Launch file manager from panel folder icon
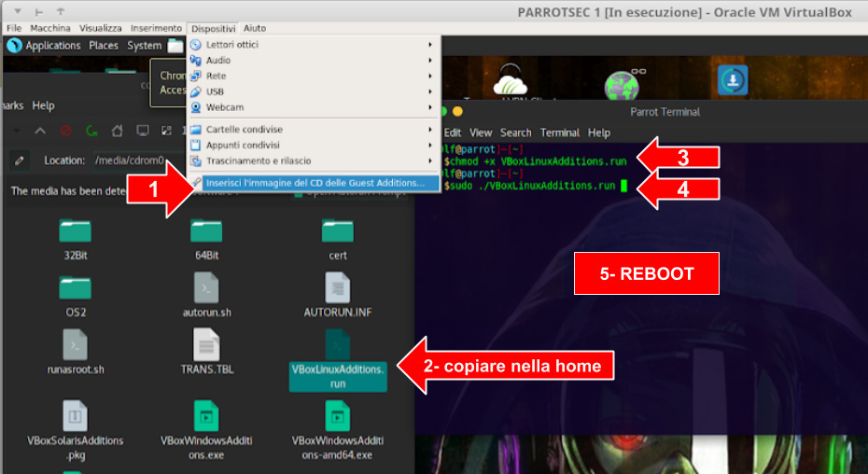 (175, 46)
